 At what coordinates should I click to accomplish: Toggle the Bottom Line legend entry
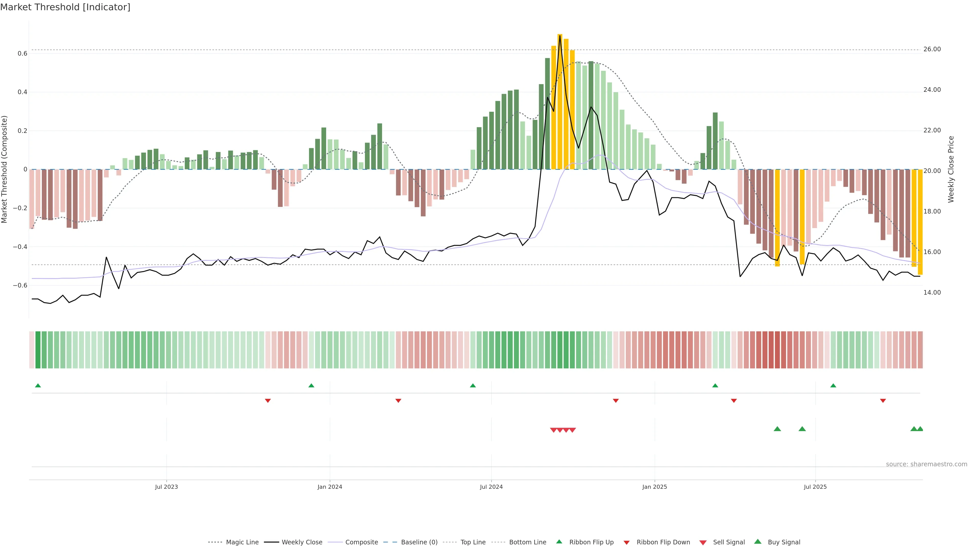click(x=527, y=542)
